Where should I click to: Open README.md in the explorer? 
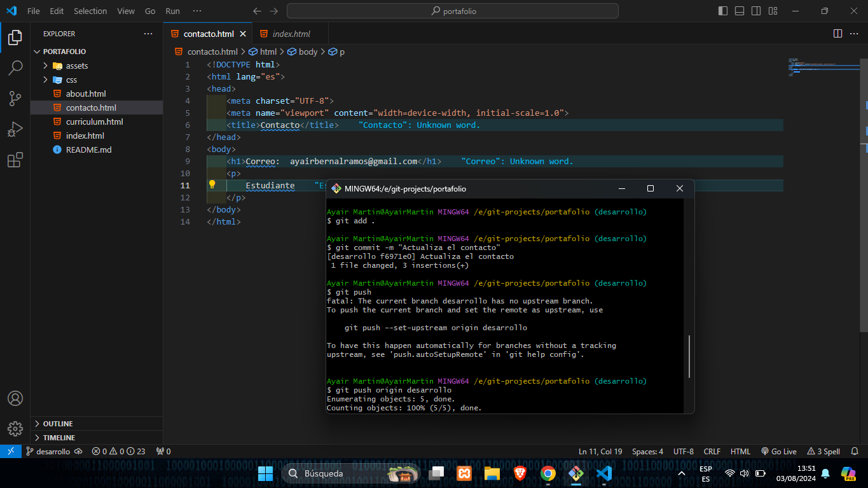97,150
